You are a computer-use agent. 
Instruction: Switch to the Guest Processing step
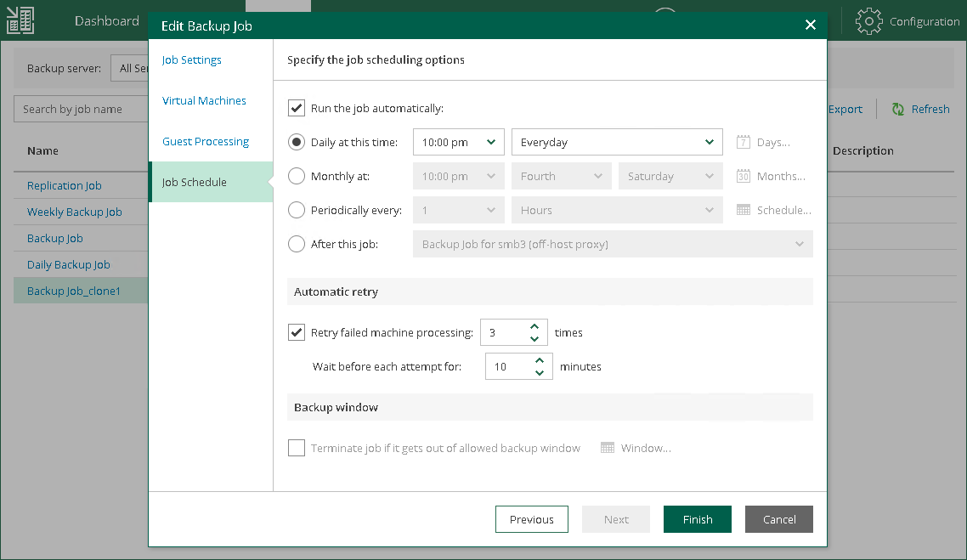(206, 141)
